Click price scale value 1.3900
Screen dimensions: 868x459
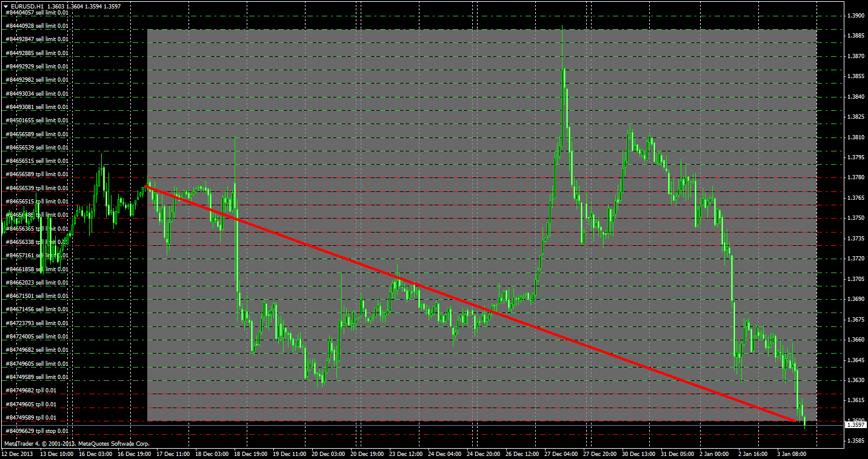[x=856, y=16]
